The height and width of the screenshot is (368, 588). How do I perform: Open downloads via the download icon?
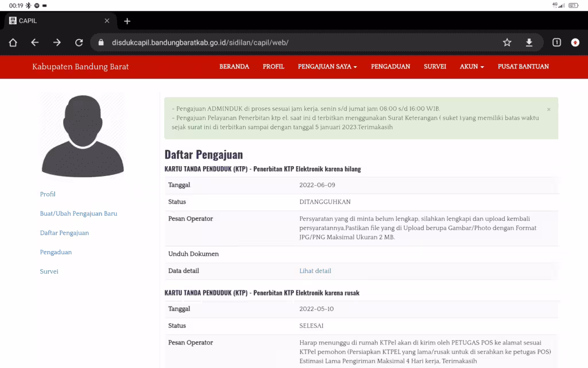(x=529, y=43)
